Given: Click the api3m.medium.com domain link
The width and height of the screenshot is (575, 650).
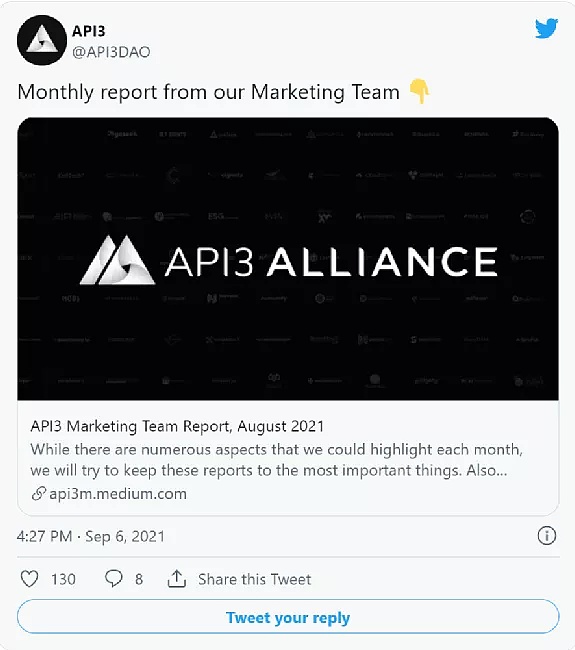Looking at the screenshot, I should click(118, 494).
